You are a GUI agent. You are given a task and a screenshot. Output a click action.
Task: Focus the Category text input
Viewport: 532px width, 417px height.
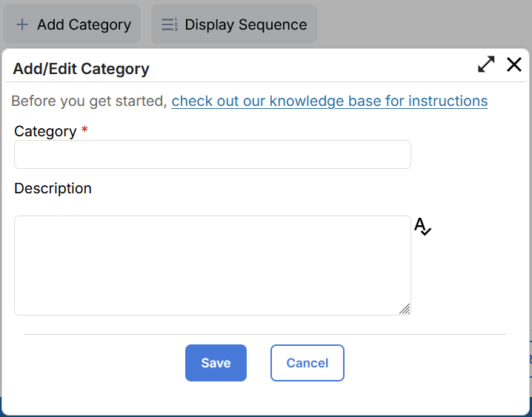(x=212, y=155)
